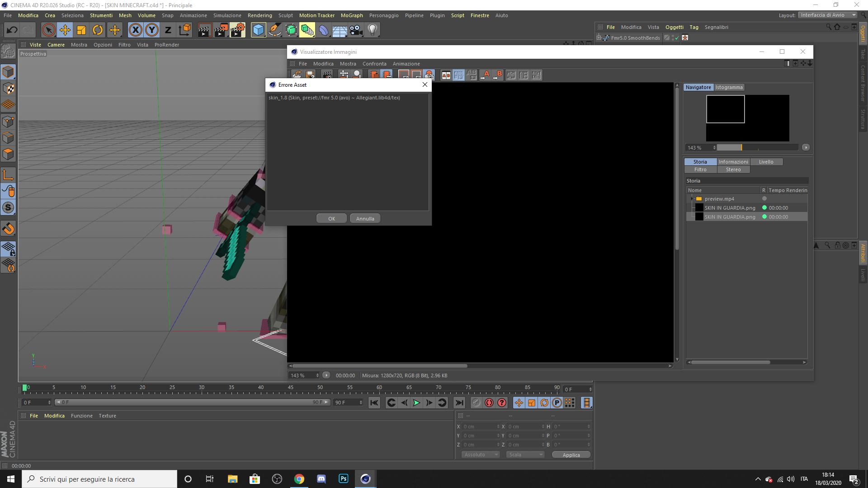868x488 pixels.
Task: Click the Navigatore preview thumbnail
Action: pos(748,118)
